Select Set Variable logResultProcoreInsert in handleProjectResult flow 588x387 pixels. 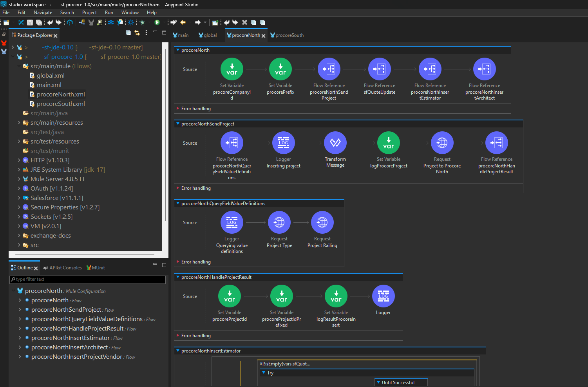pos(336,296)
